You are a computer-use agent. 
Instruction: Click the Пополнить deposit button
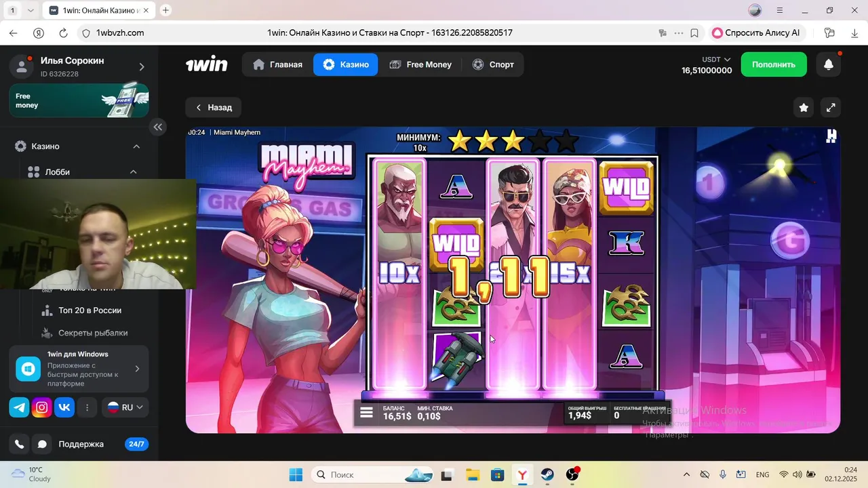point(774,64)
